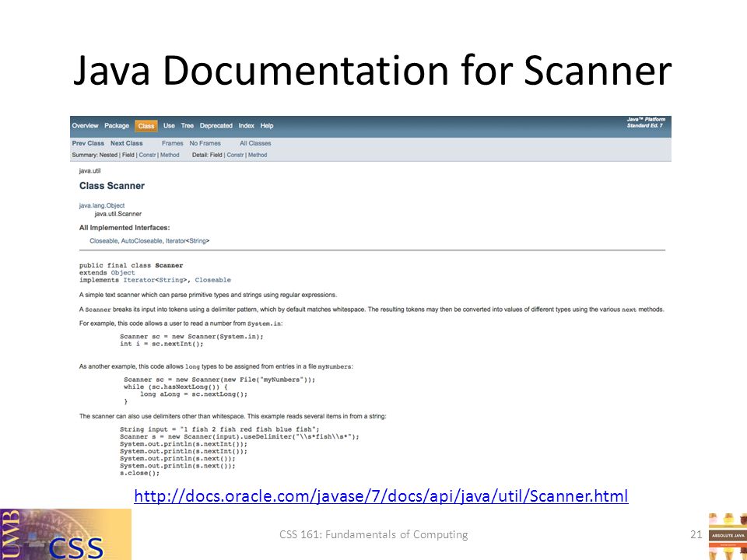Open the Overview tab in Javadoc navbar
747x560 pixels.
point(86,126)
